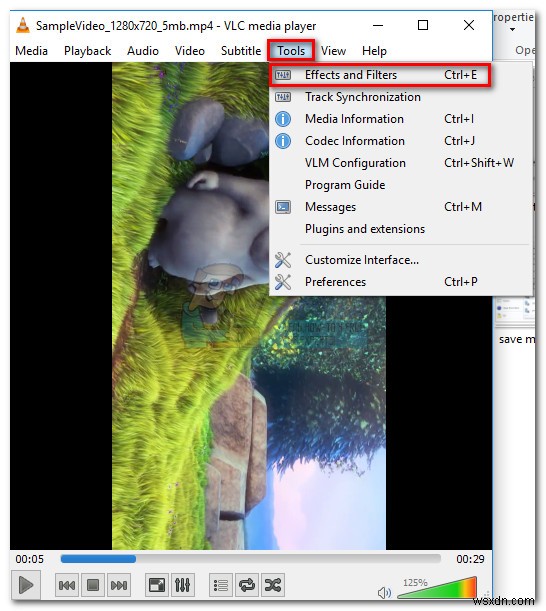The height and width of the screenshot is (611, 546).
Task: Maximize the VLC window
Action: pyautogui.click(x=423, y=26)
